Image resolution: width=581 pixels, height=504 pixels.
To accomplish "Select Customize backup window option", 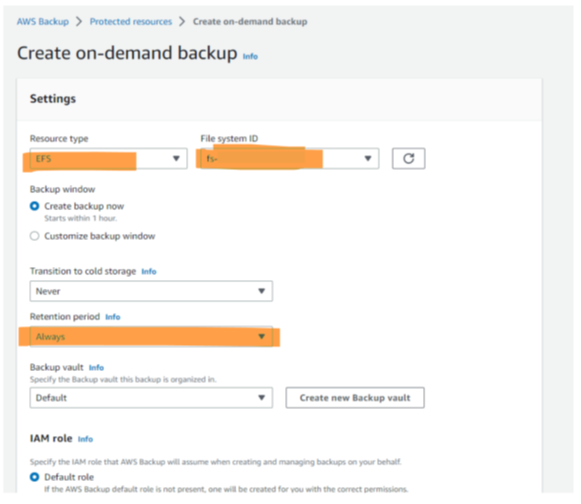I will pyautogui.click(x=34, y=236).
